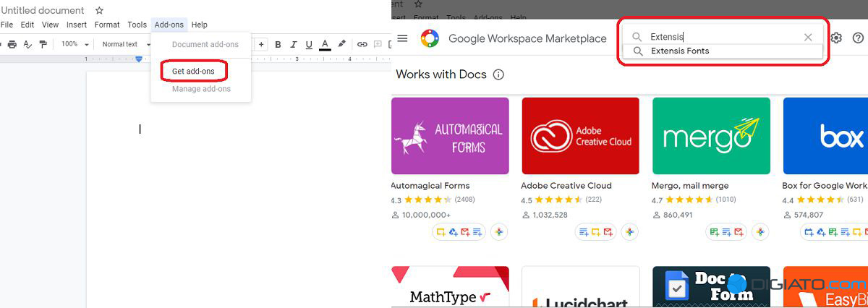Clear the Marketplace search text
Viewport: 868px width, 308px height.
(x=808, y=37)
